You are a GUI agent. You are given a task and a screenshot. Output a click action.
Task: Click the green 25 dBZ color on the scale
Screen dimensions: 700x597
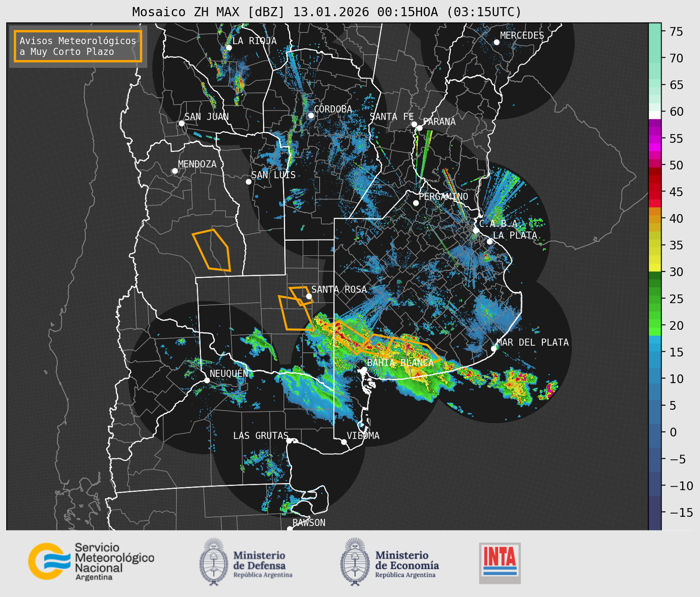point(655,299)
